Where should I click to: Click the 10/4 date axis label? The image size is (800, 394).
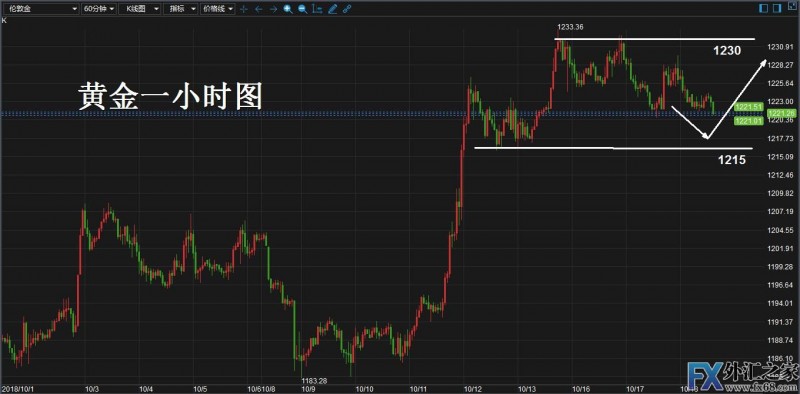145,388
